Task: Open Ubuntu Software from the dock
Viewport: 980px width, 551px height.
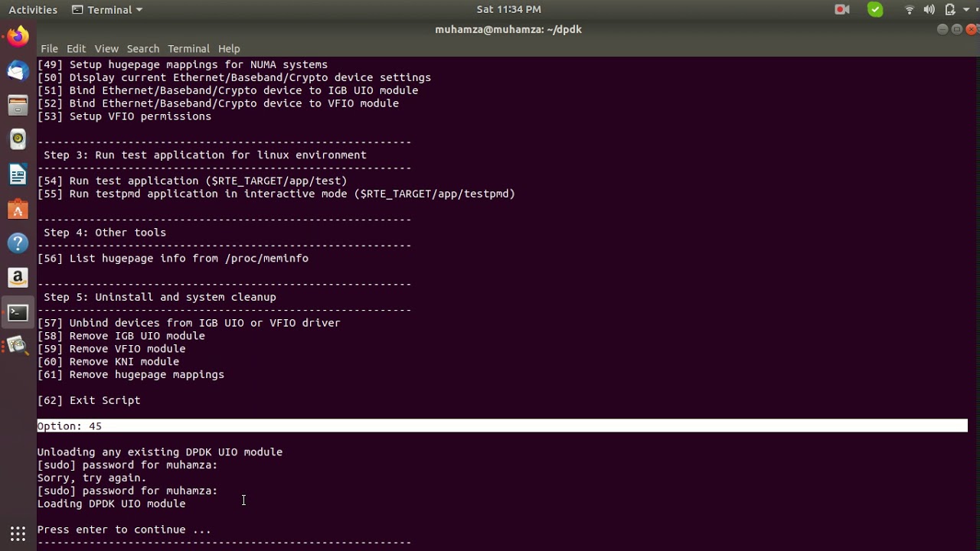Action: click(18, 209)
